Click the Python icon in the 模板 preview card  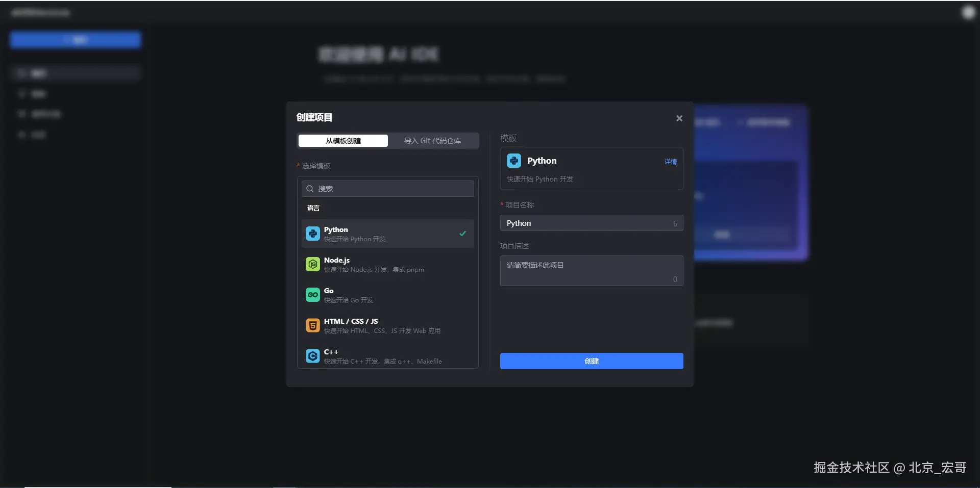513,161
